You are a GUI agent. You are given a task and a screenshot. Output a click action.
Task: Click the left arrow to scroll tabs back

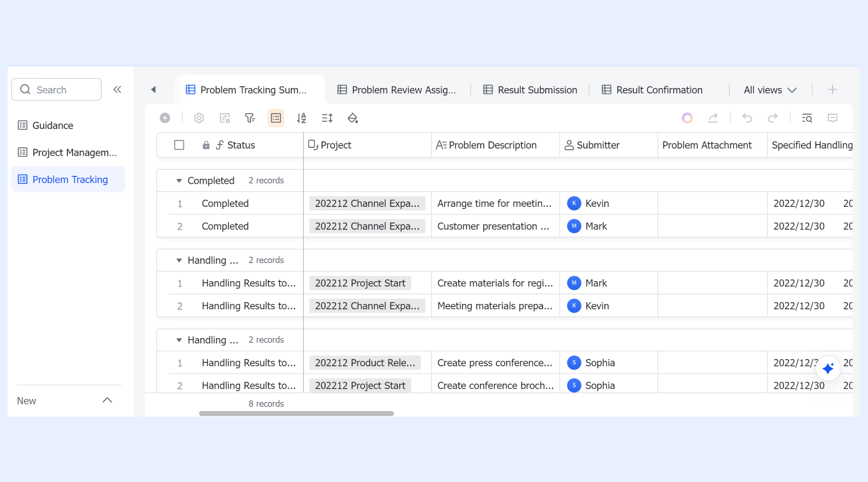154,90
